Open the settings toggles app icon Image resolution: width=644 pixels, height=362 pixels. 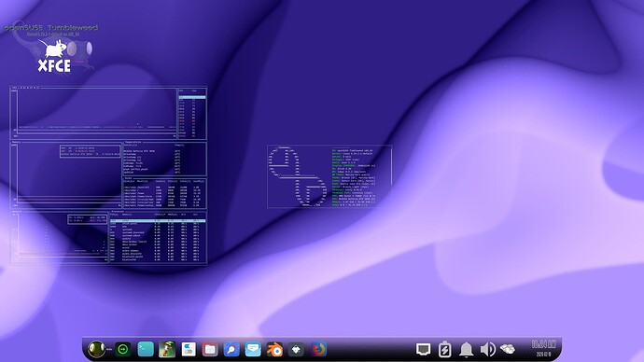[189, 349]
